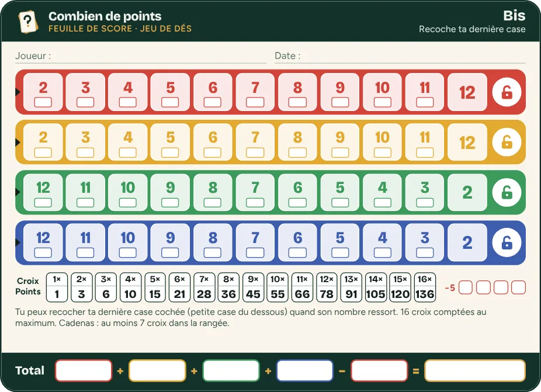This screenshot has height=392, width=541.
Task: Check the last -5 penalty box
Action: [518, 287]
